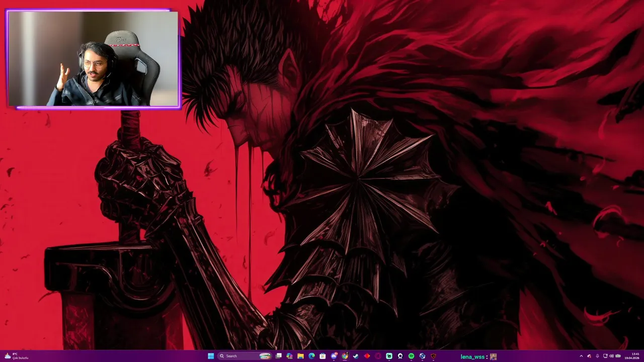This screenshot has height=362, width=644.
Task: Open the orange shield app icon
Action: 433,356
